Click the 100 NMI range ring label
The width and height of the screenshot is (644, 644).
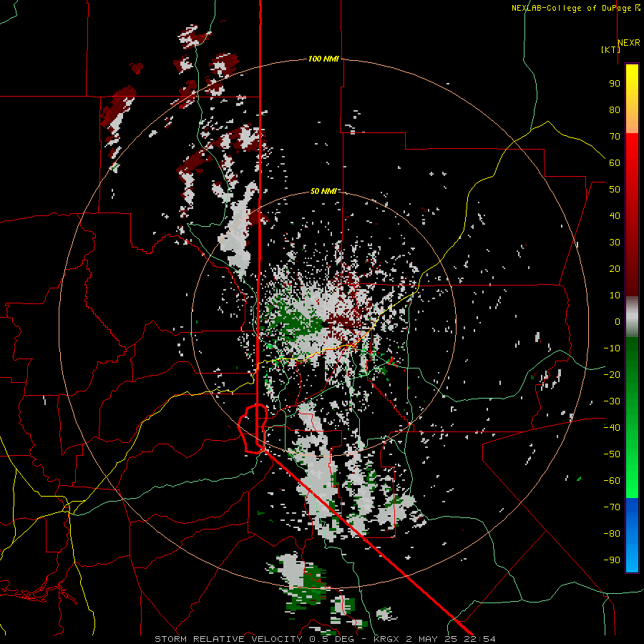click(x=323, y=59)
